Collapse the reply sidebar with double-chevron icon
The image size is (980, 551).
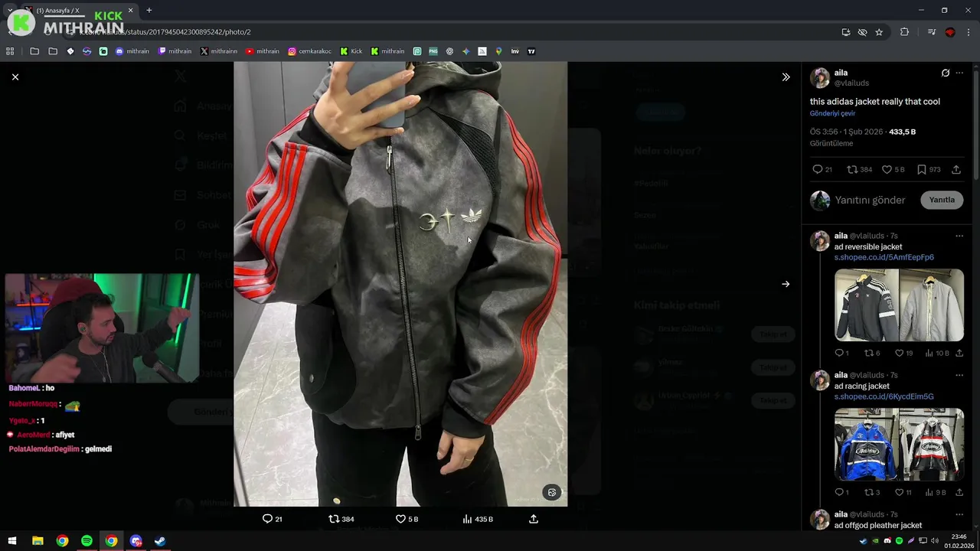click(x=786, y=77)
